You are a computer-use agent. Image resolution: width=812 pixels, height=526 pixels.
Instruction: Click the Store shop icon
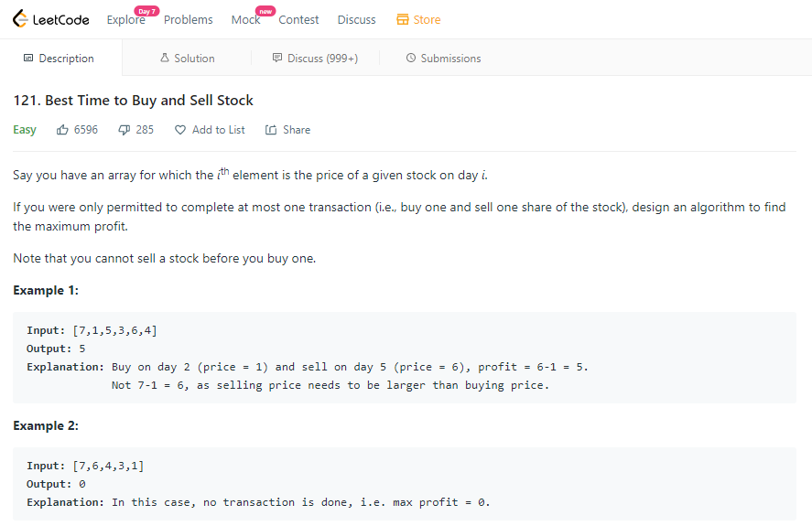[403, 20]
